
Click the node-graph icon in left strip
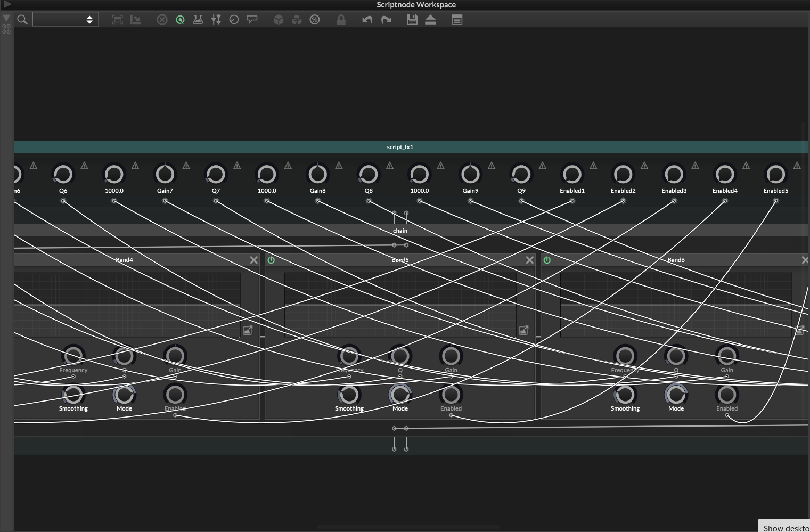coord(6,29)
